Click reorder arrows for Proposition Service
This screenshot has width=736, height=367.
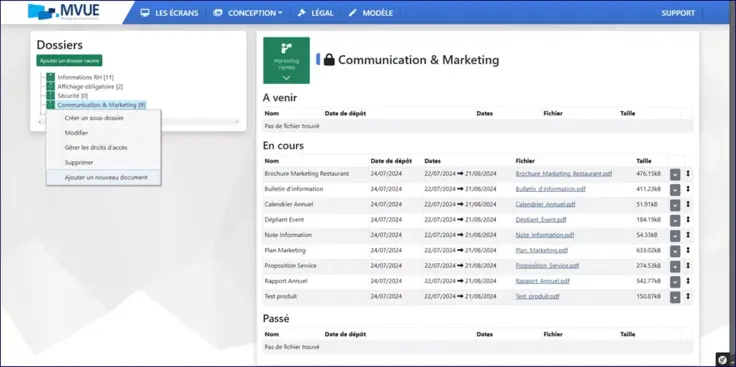point(688,265)
